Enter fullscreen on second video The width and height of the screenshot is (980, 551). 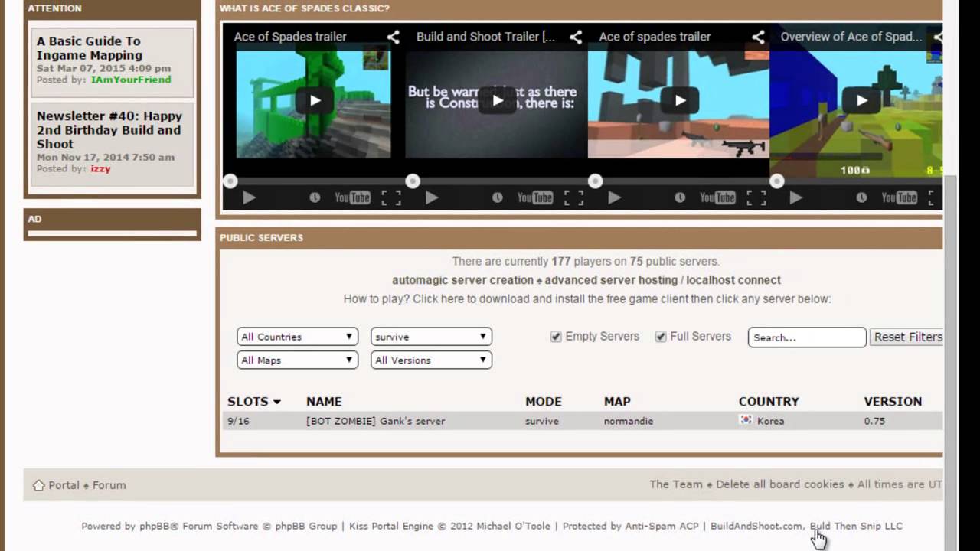(574, 197)
